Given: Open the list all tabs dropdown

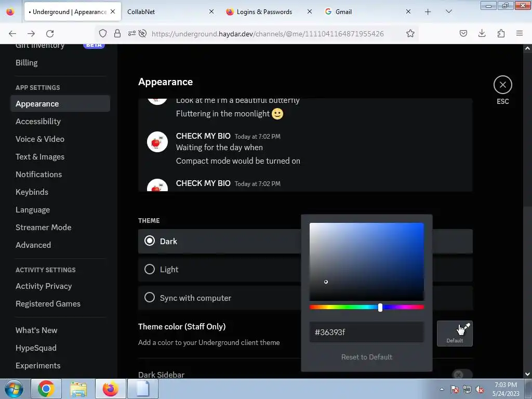Looking at the screenshot, I should tap(448, 11).
